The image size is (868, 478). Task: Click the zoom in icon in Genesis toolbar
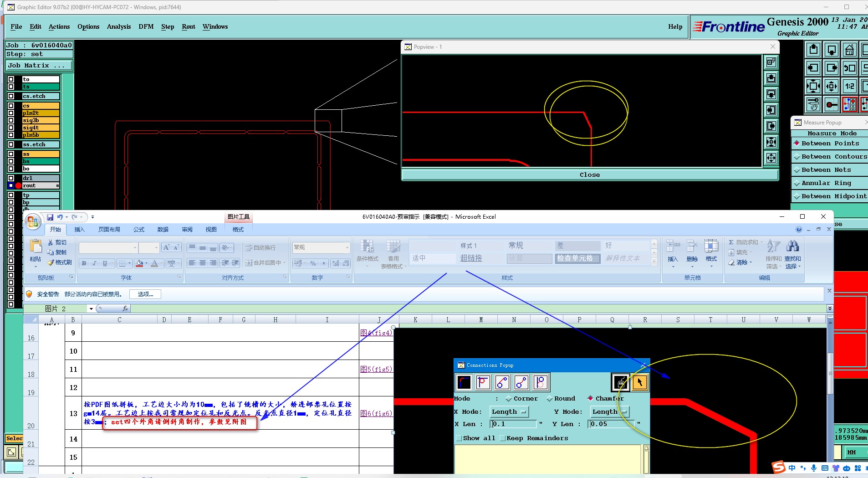click(813, 86)
